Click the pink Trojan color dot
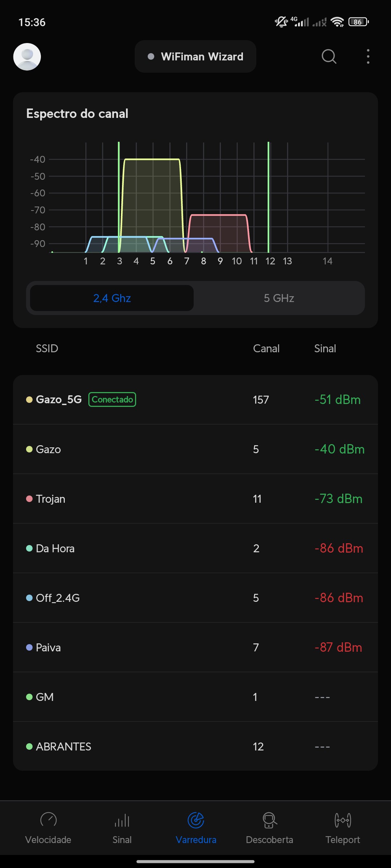 coord(29,499)
